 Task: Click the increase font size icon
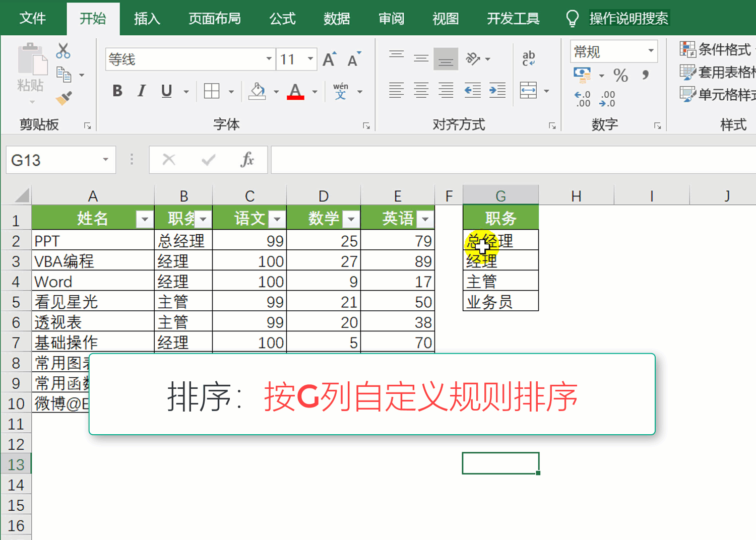(329, 59)
